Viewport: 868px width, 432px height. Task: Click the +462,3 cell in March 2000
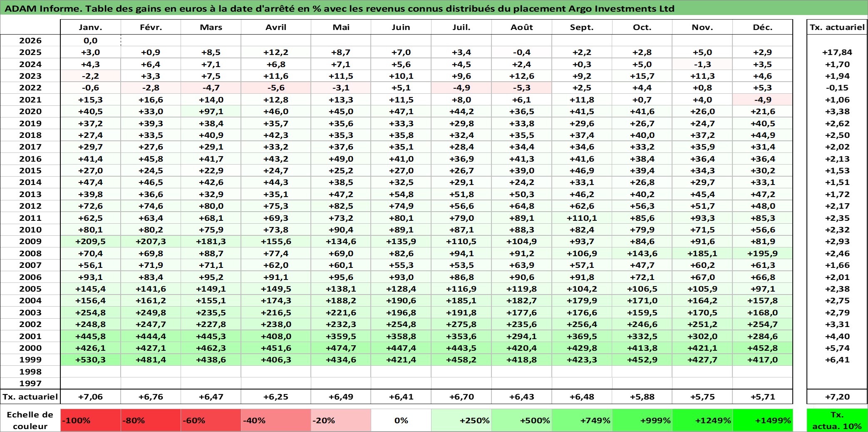coord(211,348)
